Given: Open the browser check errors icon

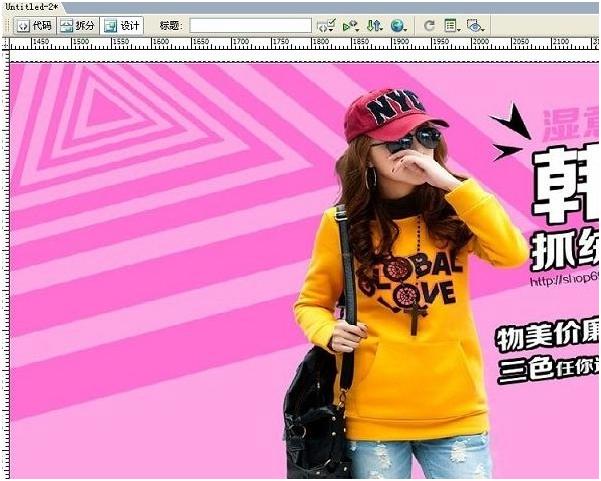Looking at the screenshot, I should click(325, 25).
